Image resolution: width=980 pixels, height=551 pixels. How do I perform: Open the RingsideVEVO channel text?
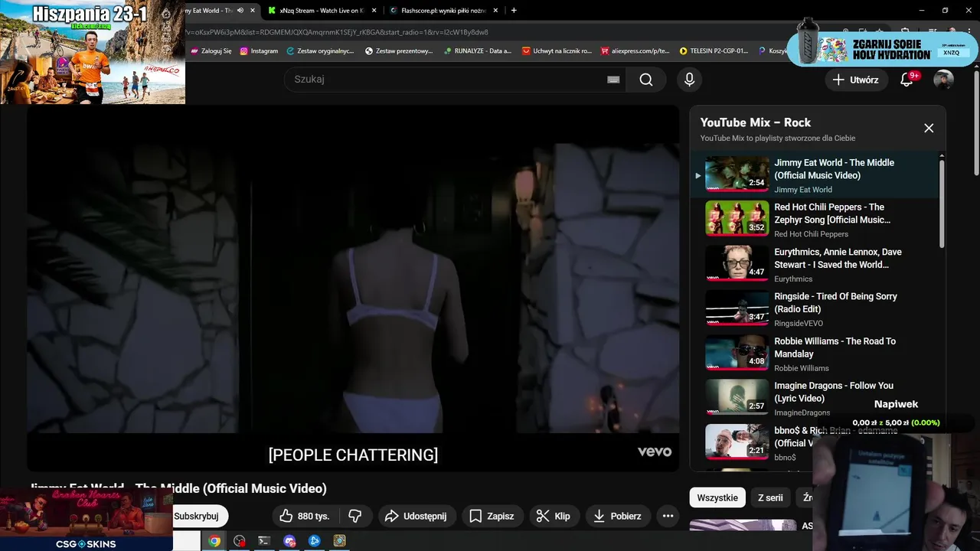799,324
